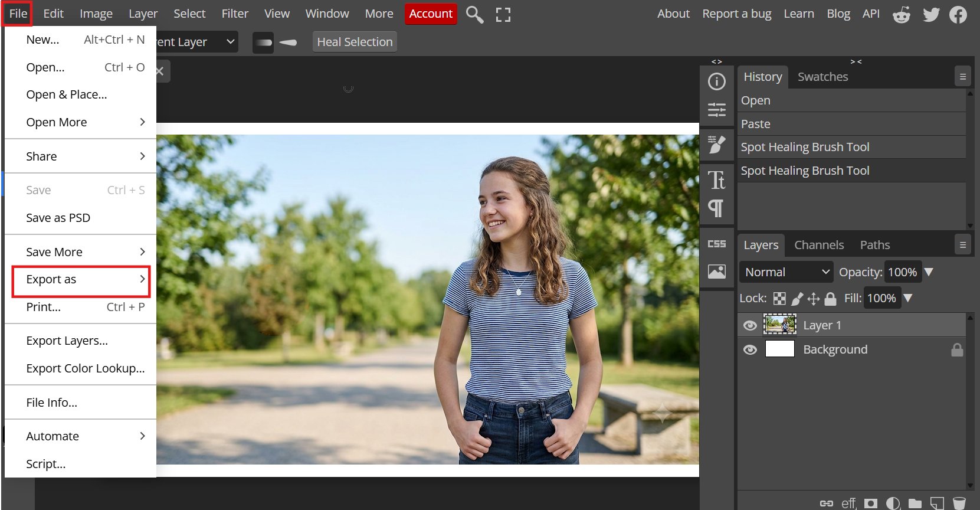Hide Layer 1 with eye icon
980x510 pixels.
tap(750, 325)
